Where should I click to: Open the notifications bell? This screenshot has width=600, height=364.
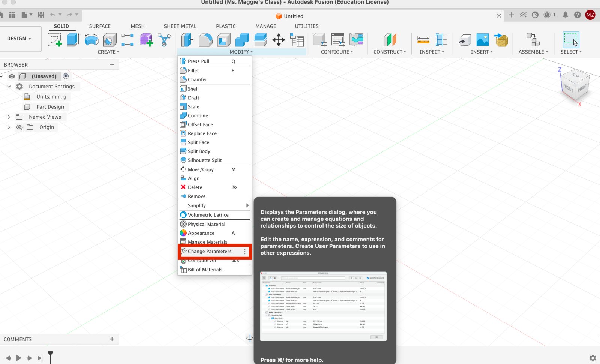565,15
